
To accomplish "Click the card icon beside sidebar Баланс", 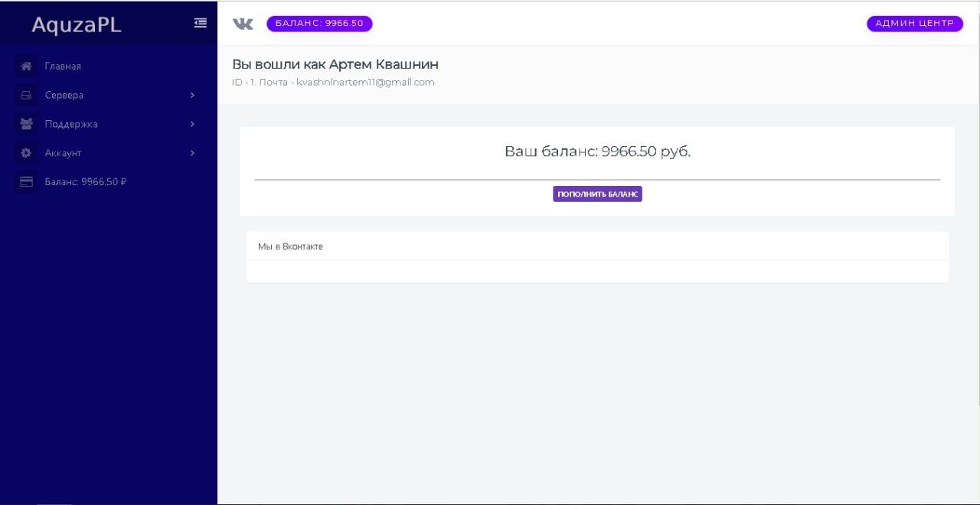I will point(26,182).
